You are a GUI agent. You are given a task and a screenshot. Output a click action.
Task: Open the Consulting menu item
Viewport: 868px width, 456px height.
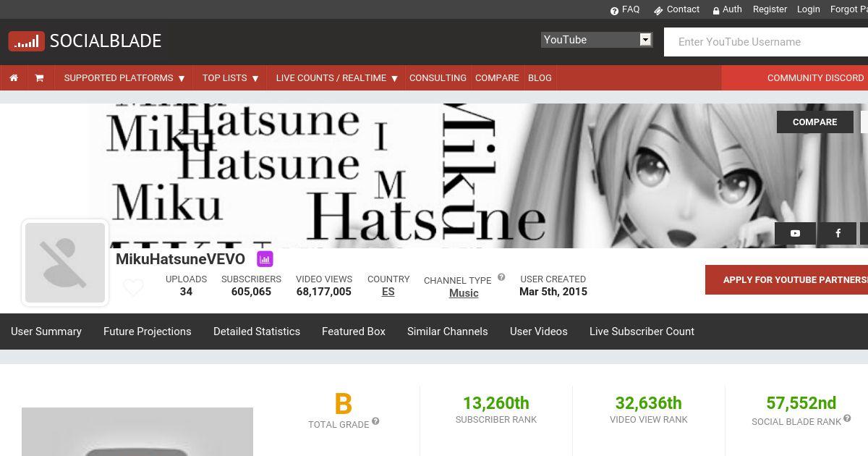click(x=438, y=77)
